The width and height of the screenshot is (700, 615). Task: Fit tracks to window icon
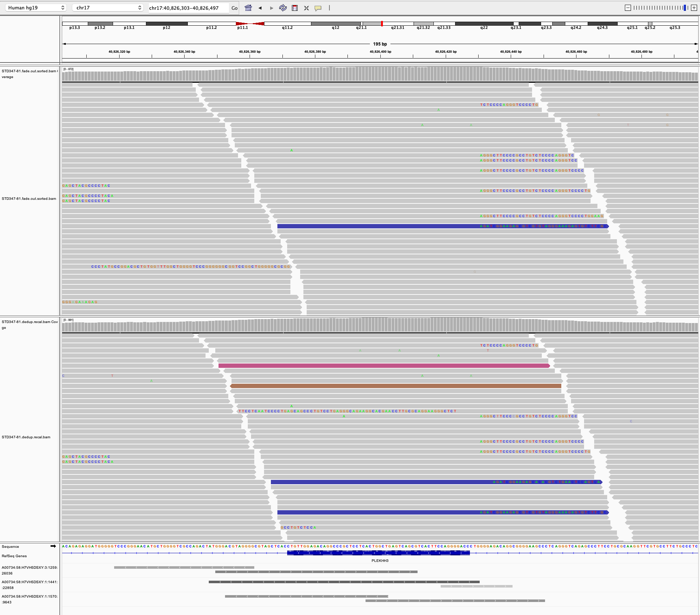pyautogui.click(x=306, y=8)
